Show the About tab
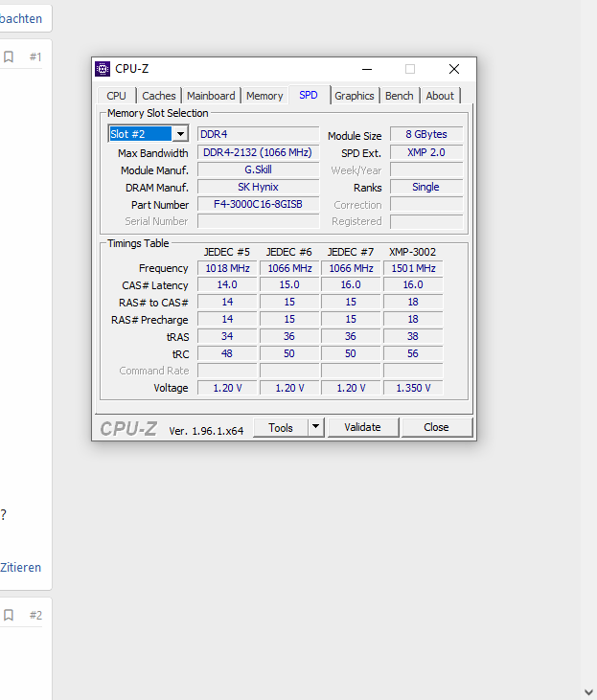 (x=440, y=96)
